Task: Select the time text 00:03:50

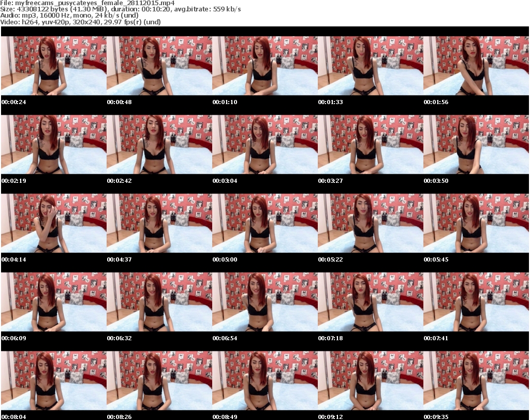Action: pos(436,181)
